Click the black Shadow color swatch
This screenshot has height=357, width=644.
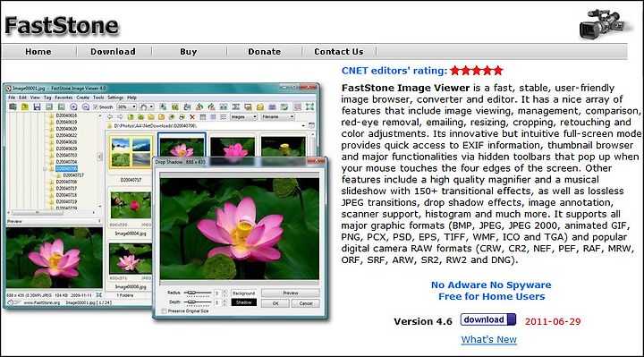click(243, 302)
